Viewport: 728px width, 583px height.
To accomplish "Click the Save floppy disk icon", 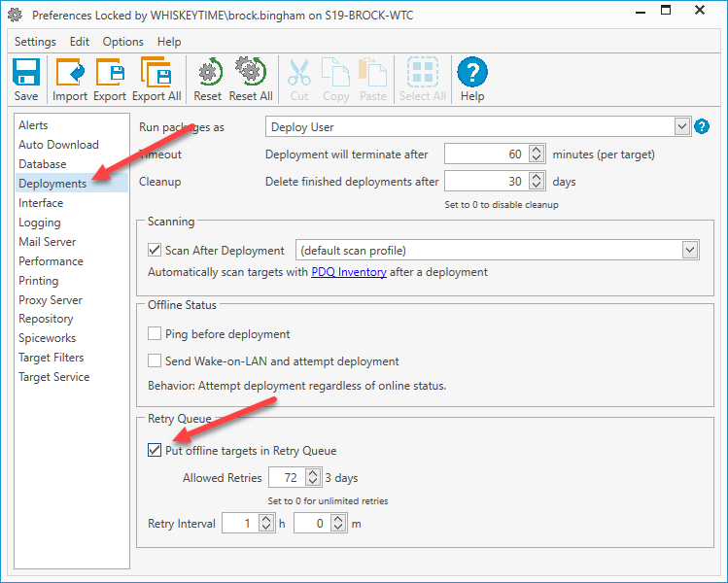I will [26, 73].
